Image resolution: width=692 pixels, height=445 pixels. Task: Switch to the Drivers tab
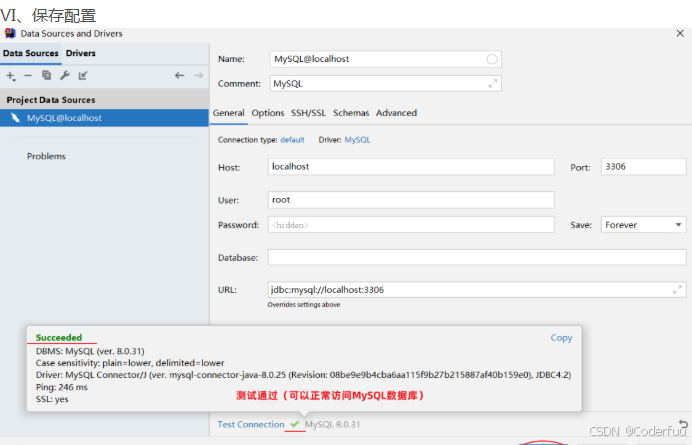[81, 53]
